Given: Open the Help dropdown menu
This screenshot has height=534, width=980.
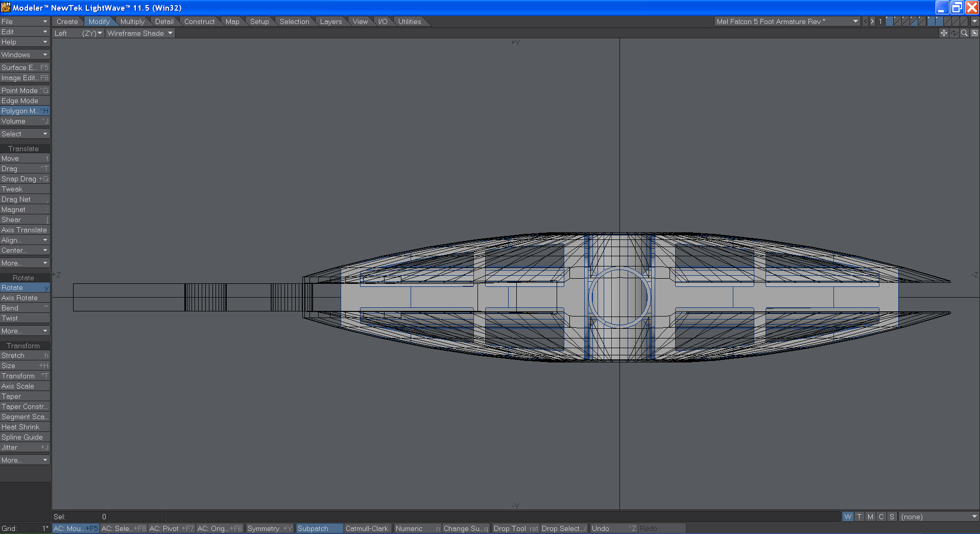Looking at the screenshot, I should (x=25, y=42).
